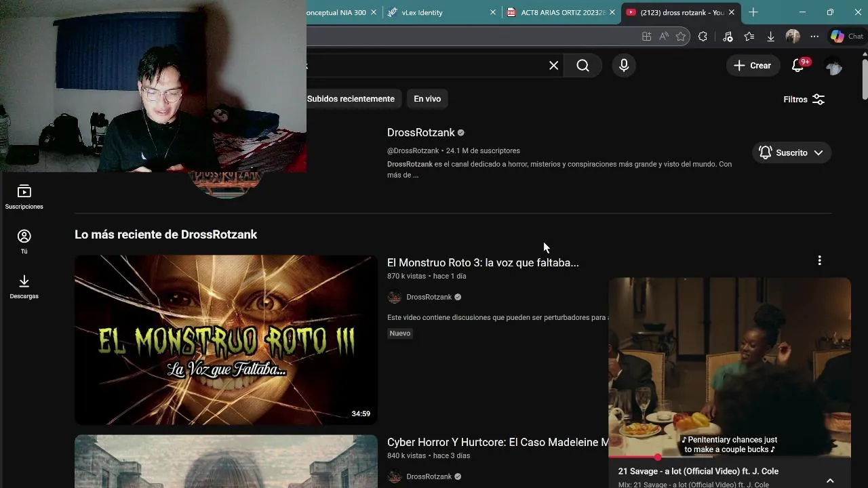Open the Favorites list icon
The height and width of the screenshot is (488, 868).
tap(749, 37)
